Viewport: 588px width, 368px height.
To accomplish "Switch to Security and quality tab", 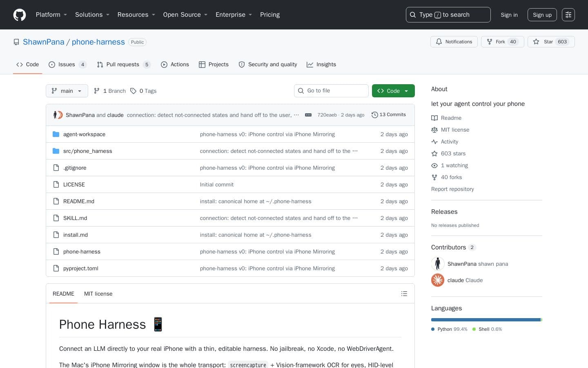I will [268, 65].
